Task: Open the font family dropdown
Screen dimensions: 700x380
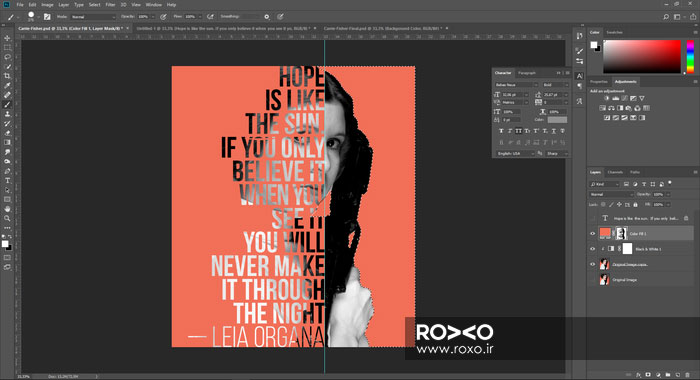Action: pos(516,85)
